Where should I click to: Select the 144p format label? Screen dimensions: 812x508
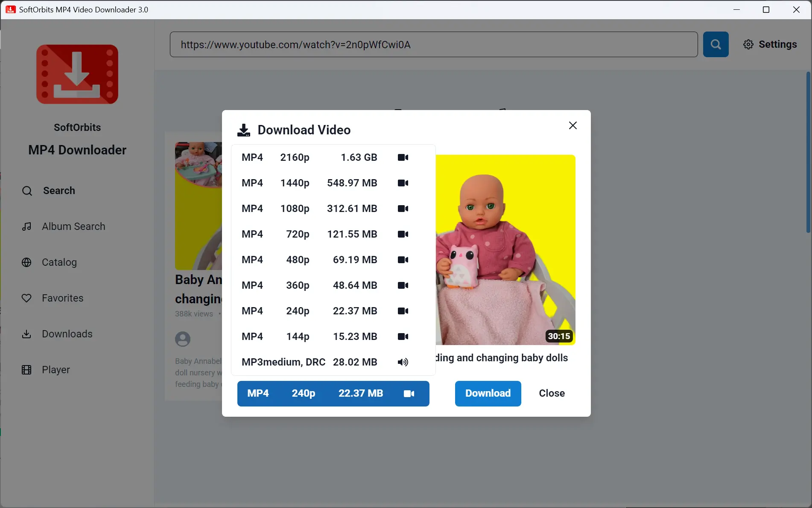(x=298, y=337)
